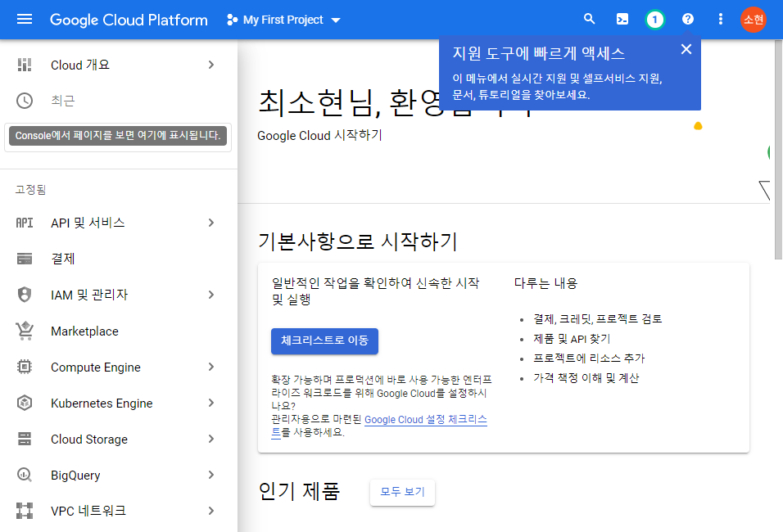Click the Kubernetes Engine hexagon icon
Screen dimensions: 783x532
[25, 403]
